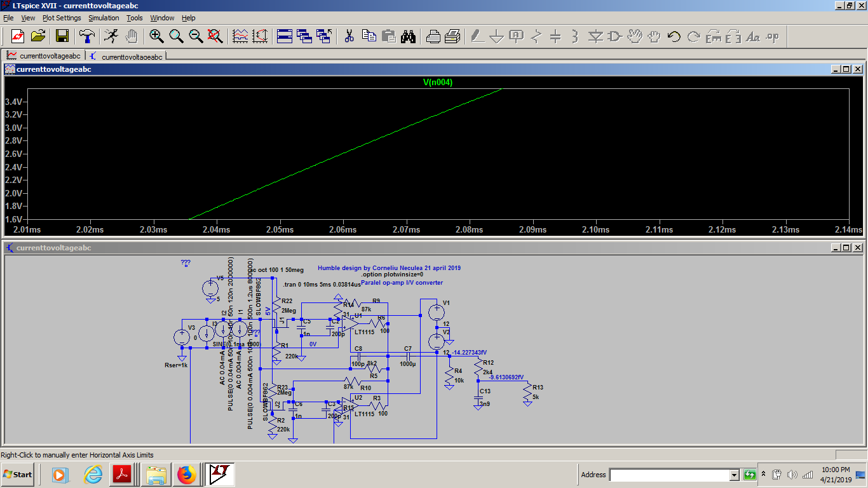Run the simulation with the running man icon
Viewport: 868px width, 488px height.
tap(111, 36)
